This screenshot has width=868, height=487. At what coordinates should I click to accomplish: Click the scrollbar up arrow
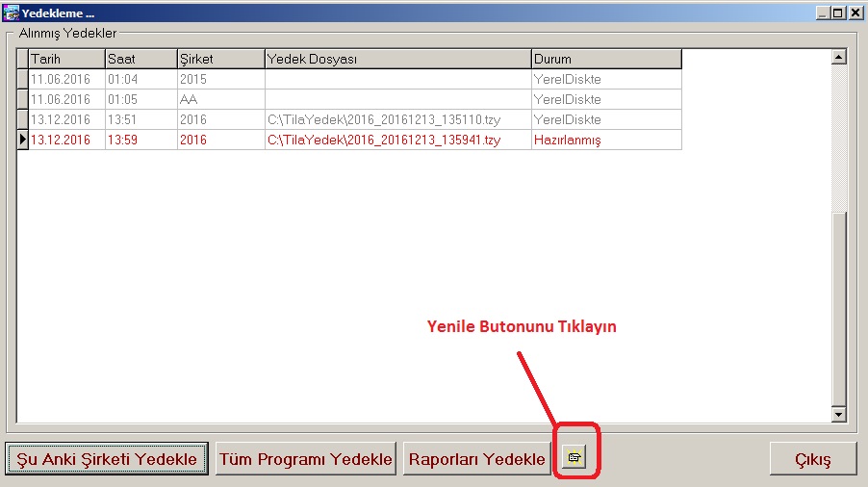839,57
